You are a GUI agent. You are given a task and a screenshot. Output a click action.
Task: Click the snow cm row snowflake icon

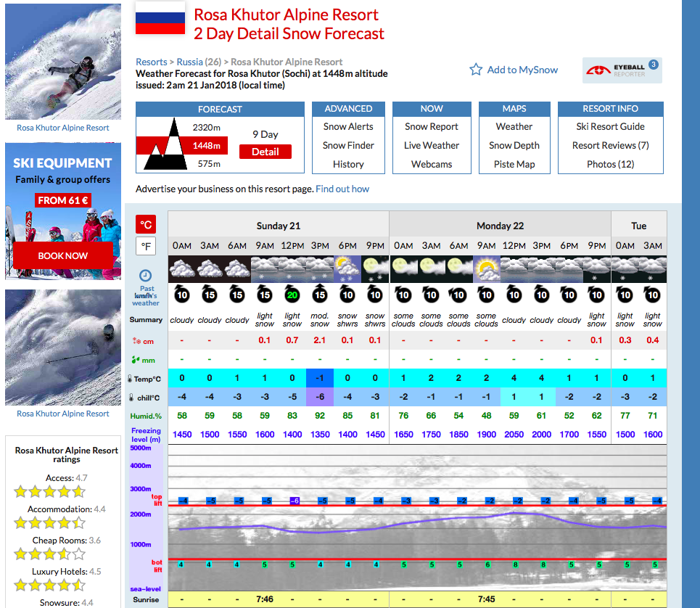(x=136, y=341)
